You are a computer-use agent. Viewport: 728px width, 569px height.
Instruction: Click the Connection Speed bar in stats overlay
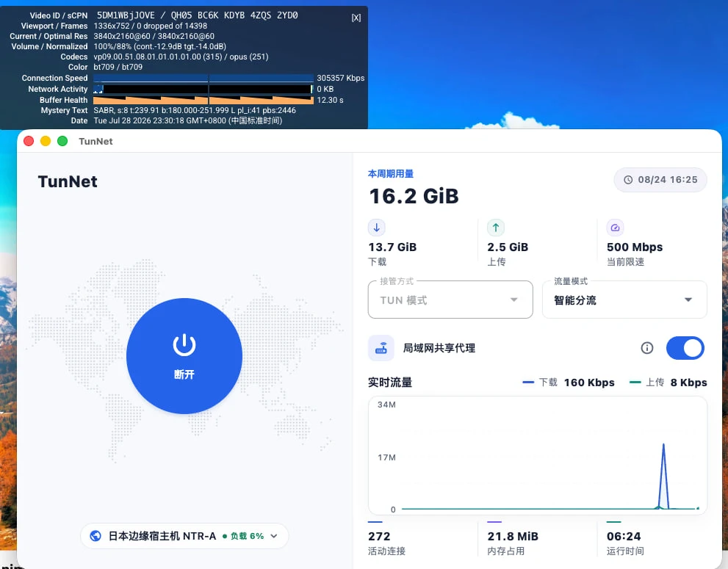click(203, 78)
